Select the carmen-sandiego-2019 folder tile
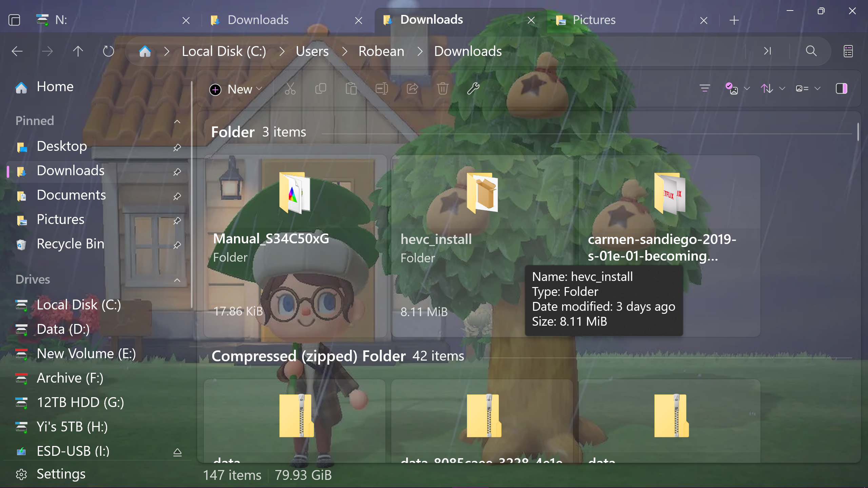This screenshot has width=868, height=488. click(670, 246)
